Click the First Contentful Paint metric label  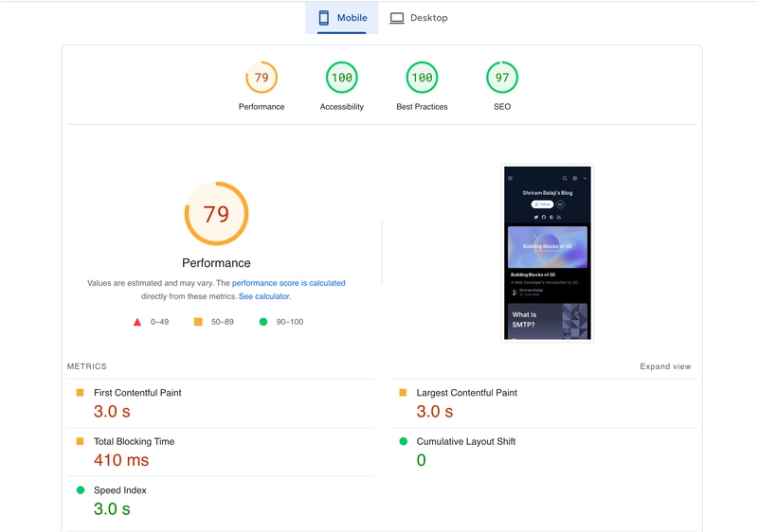coord(137,393)
